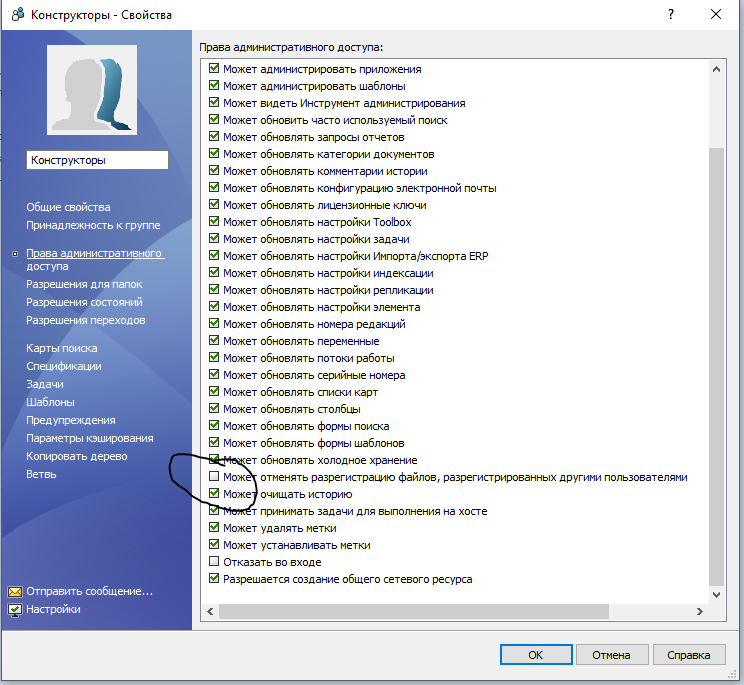Uncheck Может обновлять формы шаблонов
The image size is (744, 685).
point(214,443)
